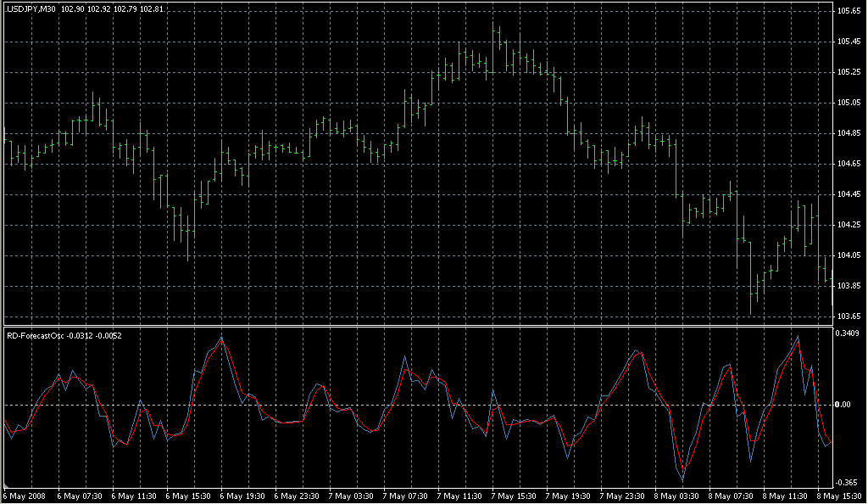
Task: Click the divider between price chart and oscillator
Action: pos(415,325)
